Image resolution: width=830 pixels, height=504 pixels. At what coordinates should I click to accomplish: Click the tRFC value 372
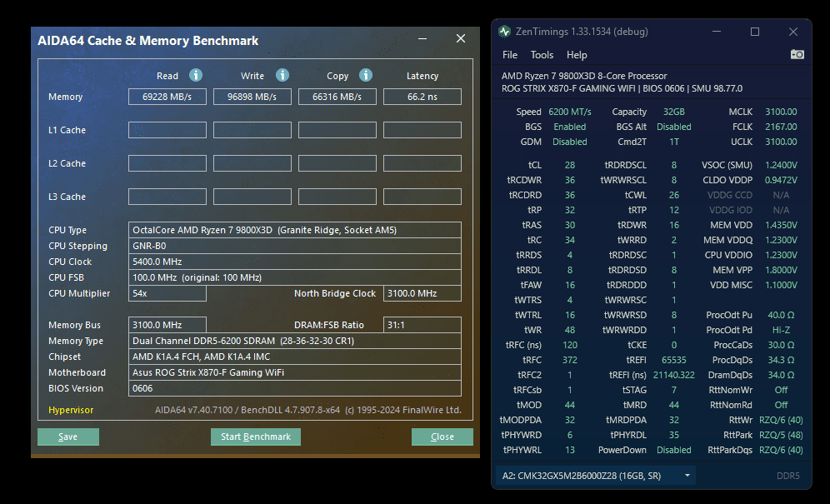[569, 360]
